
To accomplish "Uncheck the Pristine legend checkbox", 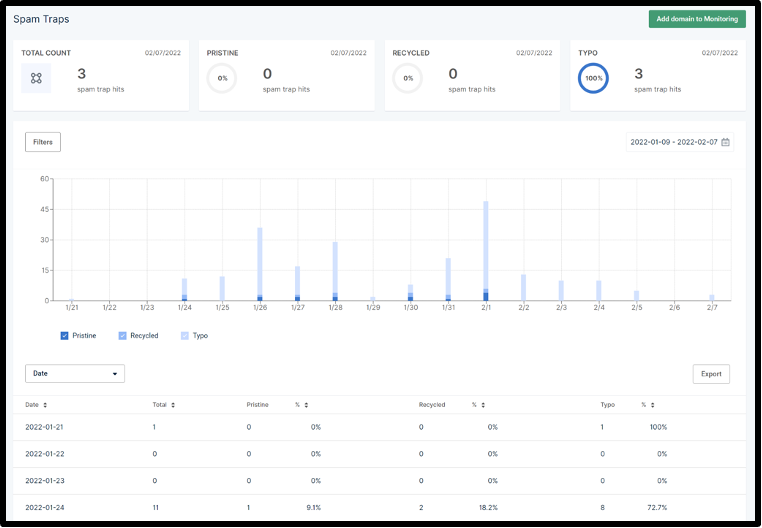I will 64,336.
